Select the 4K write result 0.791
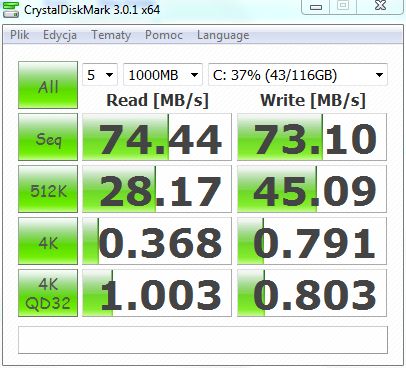Screen dimensions: 406x368 click(x=312, y=241)
